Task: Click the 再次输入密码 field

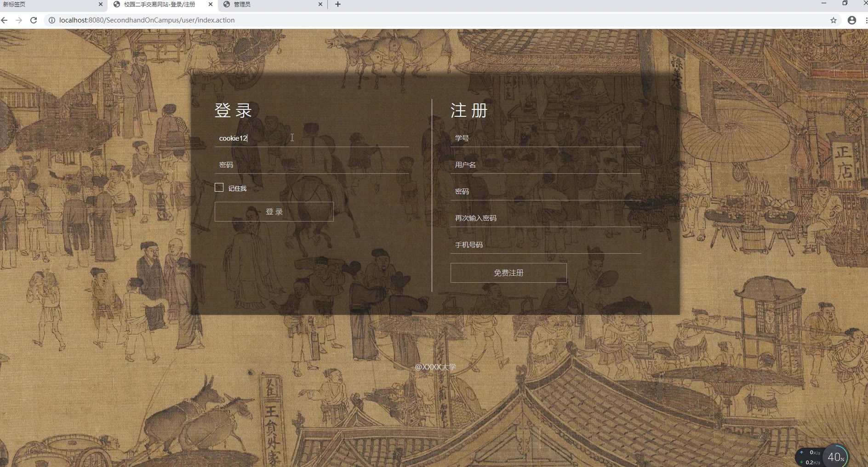Action: tap(546, 218)
